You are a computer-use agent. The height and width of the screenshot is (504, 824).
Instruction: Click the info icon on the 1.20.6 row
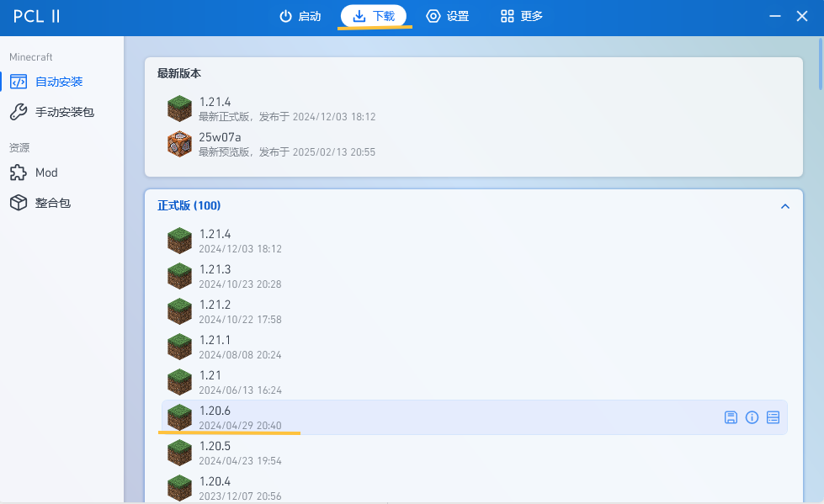click(752, 417)
